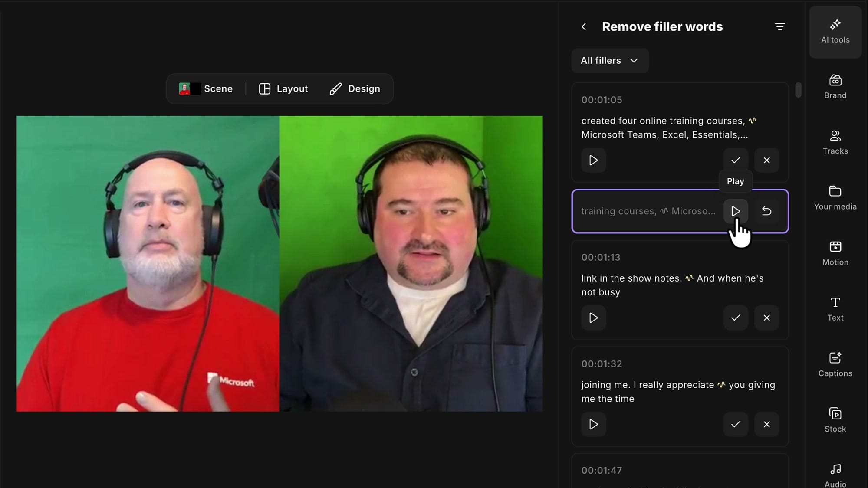This screenshot has width=868, height=488.
Task: Play the highlighted training courses clip
Action: point(735,211)
